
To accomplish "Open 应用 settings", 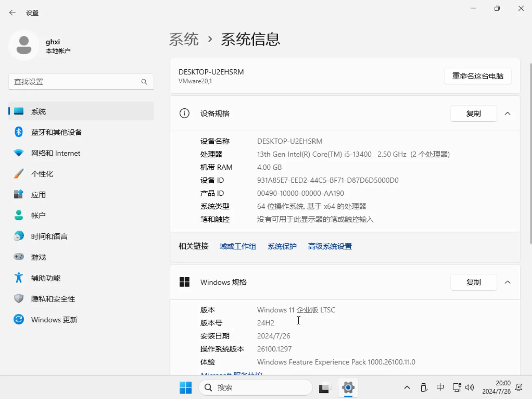I will pos(38,194).
